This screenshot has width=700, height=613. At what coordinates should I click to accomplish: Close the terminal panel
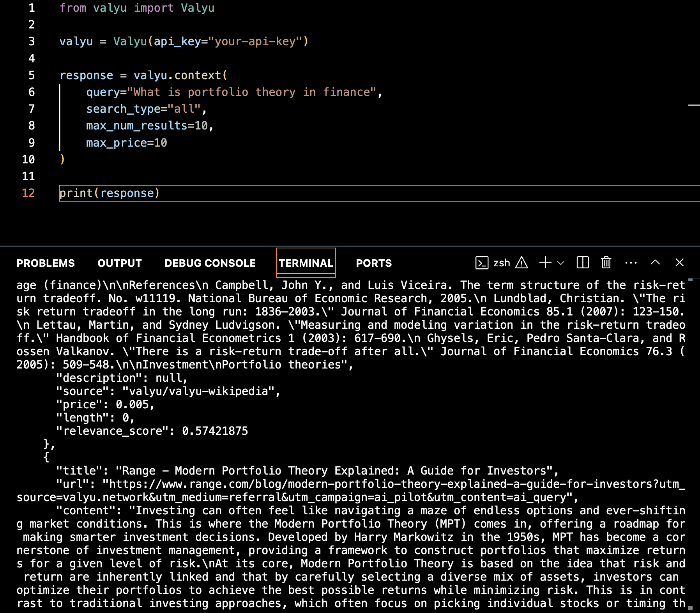[679, 262]
